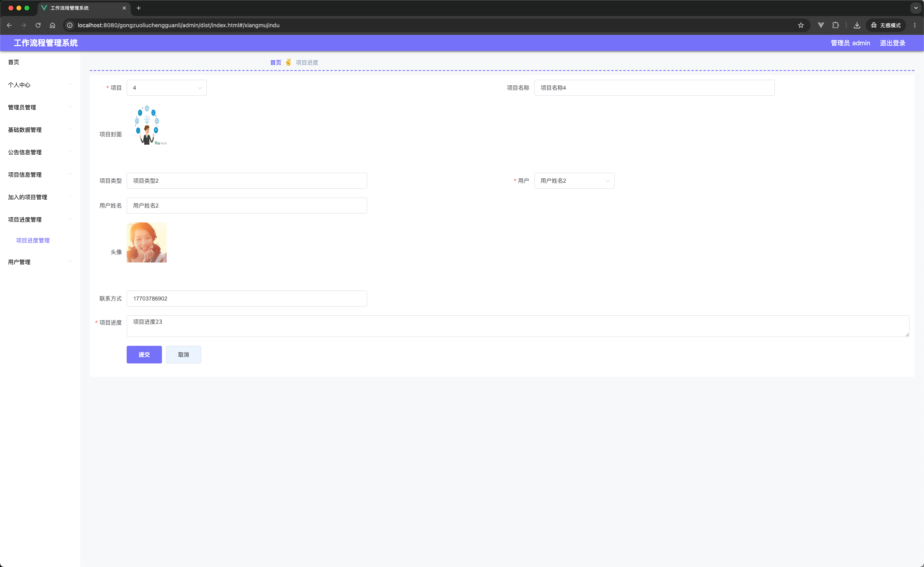
Task: Open the Chrome three-dot menu
Action: (x=915, y=25)
